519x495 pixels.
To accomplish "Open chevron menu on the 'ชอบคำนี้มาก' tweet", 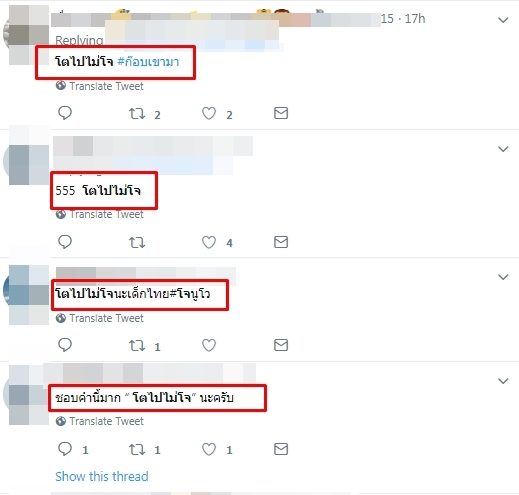I will click(503, 381).
